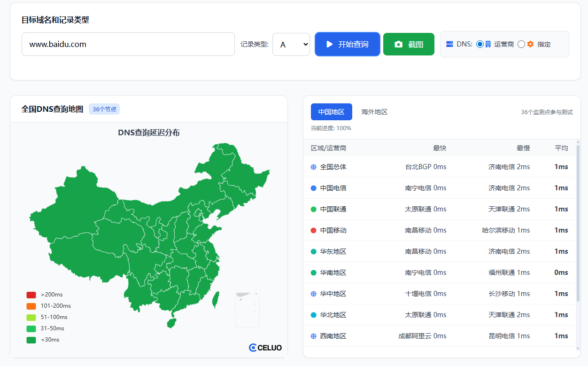Screen dimensions: 588x366
Task: Click the globe icon beside 全国总体
Action: point(314,167)
